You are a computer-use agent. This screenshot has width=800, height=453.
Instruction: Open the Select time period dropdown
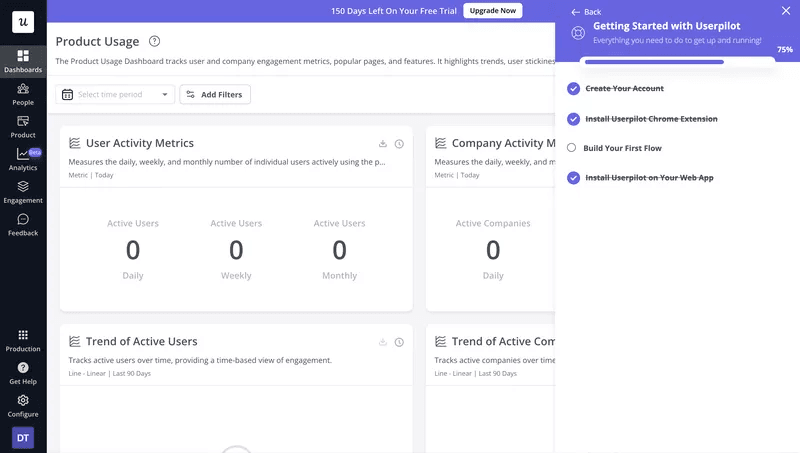coord(115,94)
